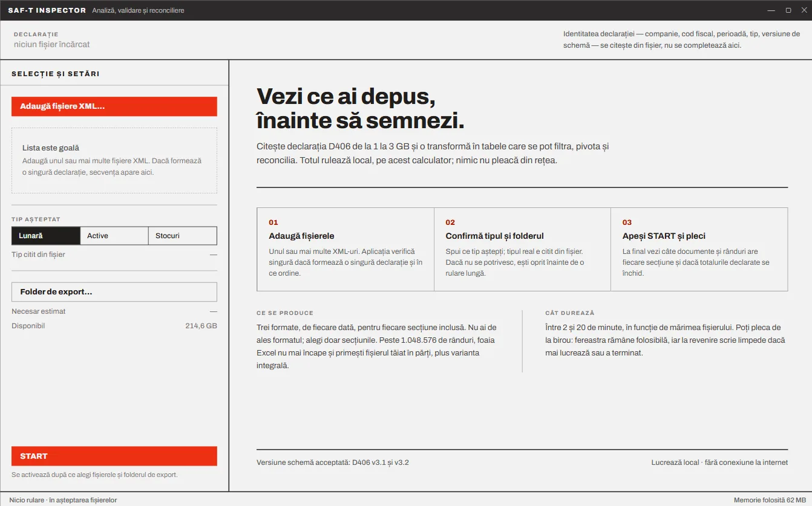Click the "TIP AȘTEPTAT" label
Image resolution: width=812 pixels, height=506 pixels.
36,219
